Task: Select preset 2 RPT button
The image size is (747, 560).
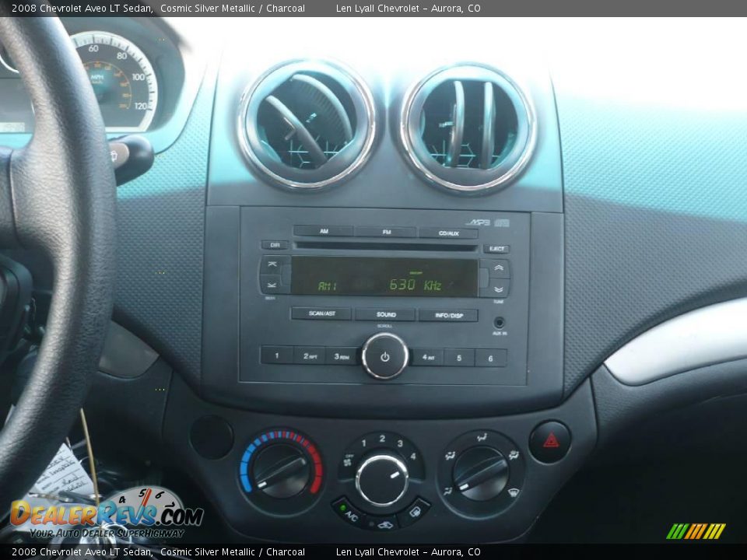Action: 310,355
